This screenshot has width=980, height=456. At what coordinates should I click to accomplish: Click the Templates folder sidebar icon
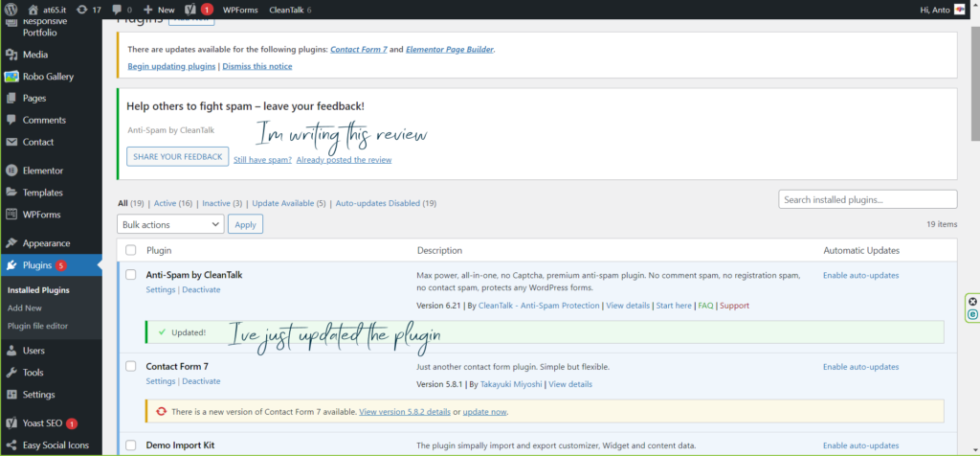pos(11,193)
